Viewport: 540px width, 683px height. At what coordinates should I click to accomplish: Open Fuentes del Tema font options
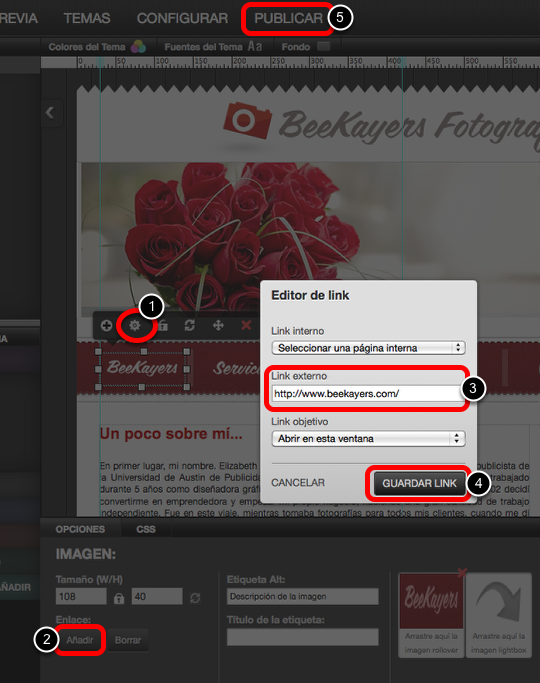213,47
